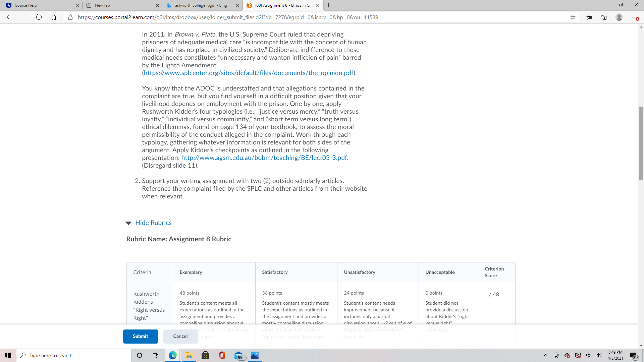Add this page to favorites
Viewport: 644px width, 362px height.
click(573, 17)
